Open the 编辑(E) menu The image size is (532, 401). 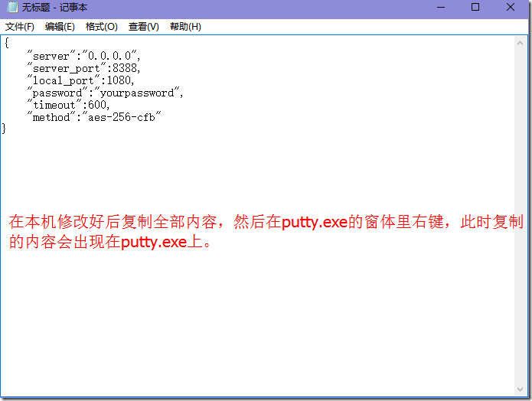[x=60, y=27]
